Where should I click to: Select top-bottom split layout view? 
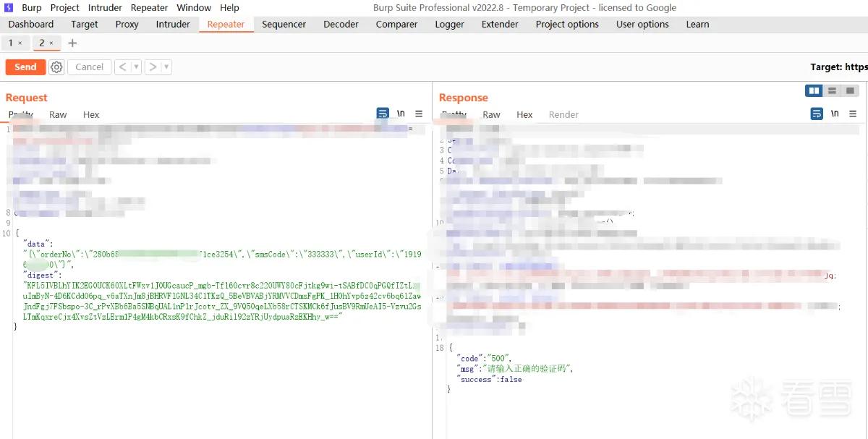[832, 91]
